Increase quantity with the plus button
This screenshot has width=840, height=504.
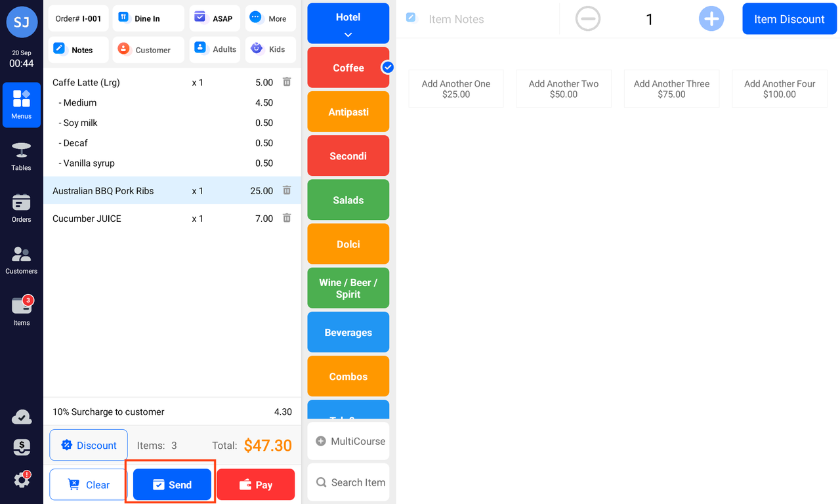711,19
